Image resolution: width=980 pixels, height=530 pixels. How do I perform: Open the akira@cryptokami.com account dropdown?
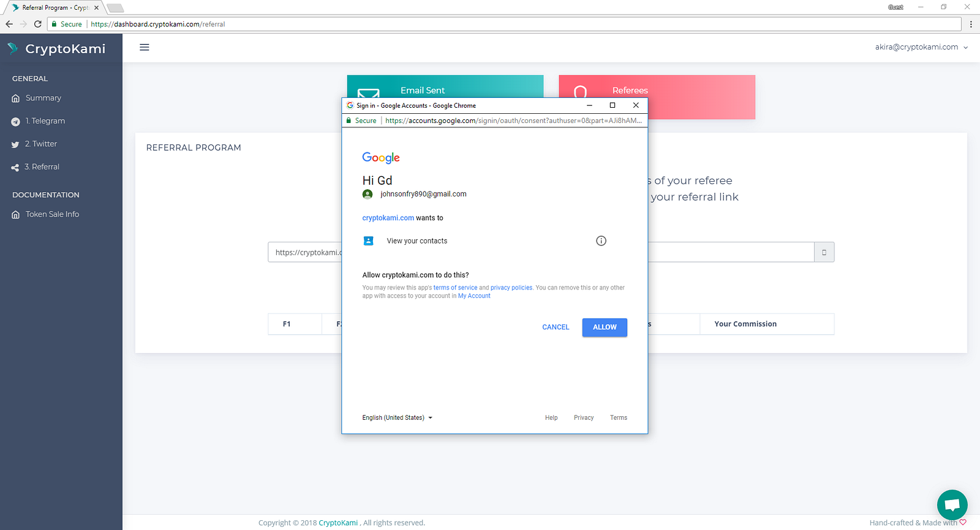[x=921, y=47]
